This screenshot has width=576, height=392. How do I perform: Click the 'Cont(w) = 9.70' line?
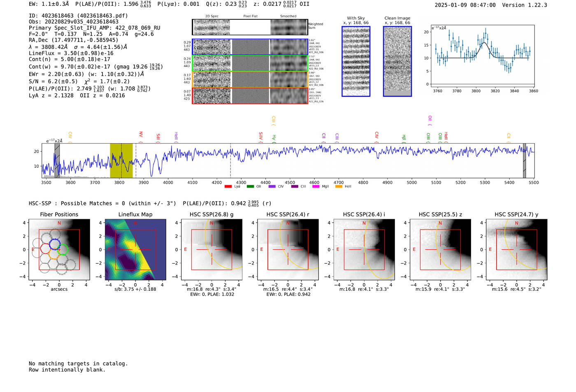point(96,66)
